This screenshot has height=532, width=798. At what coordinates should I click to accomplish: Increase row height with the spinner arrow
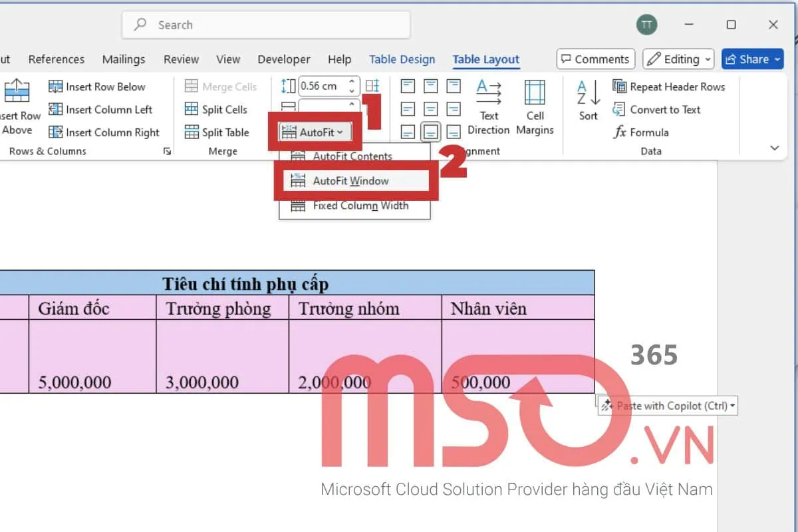point(350,81)
